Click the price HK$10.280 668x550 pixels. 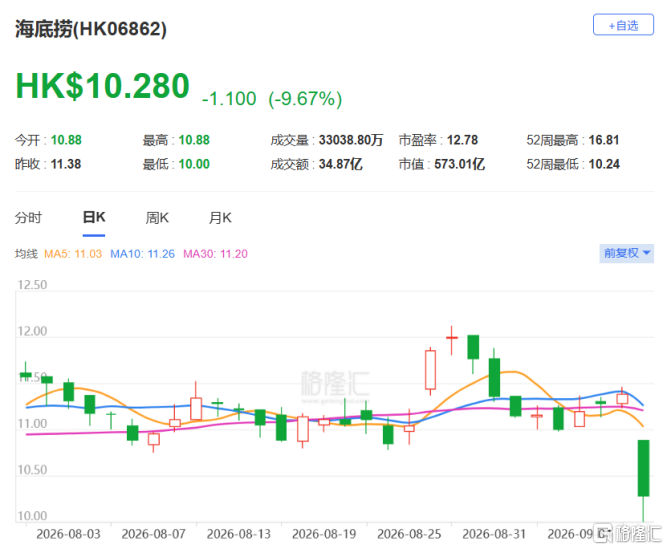tap(102, 86)
